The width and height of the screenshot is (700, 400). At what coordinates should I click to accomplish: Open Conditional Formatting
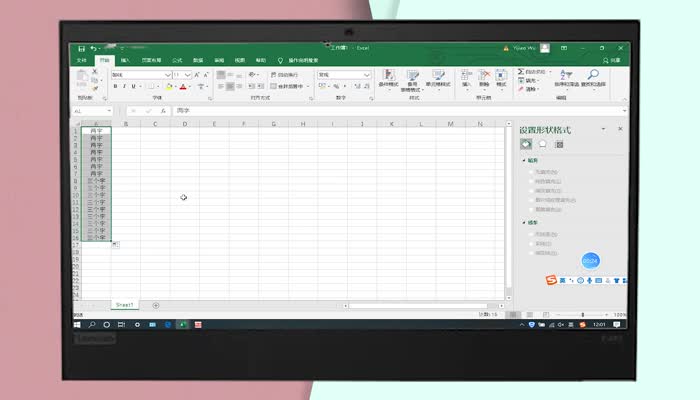[388, 79]
